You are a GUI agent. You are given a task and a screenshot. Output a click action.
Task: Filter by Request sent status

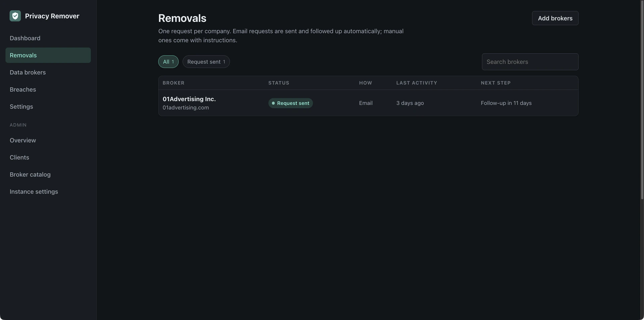point(206,62)
